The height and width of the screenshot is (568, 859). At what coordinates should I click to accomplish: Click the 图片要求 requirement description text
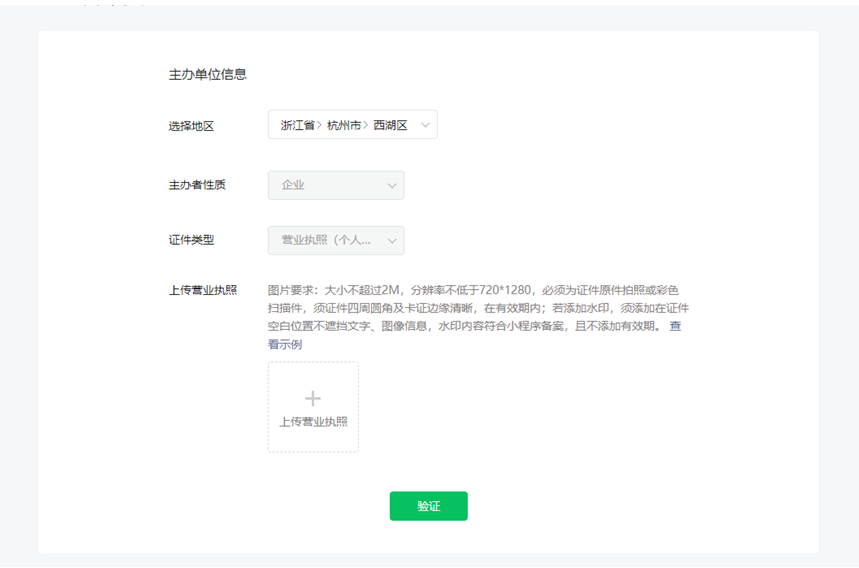(x=478, y=308)
